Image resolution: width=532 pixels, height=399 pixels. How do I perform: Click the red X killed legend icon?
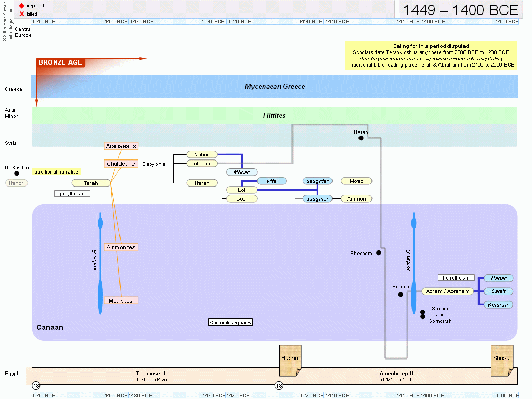click(x=22, y=14)
